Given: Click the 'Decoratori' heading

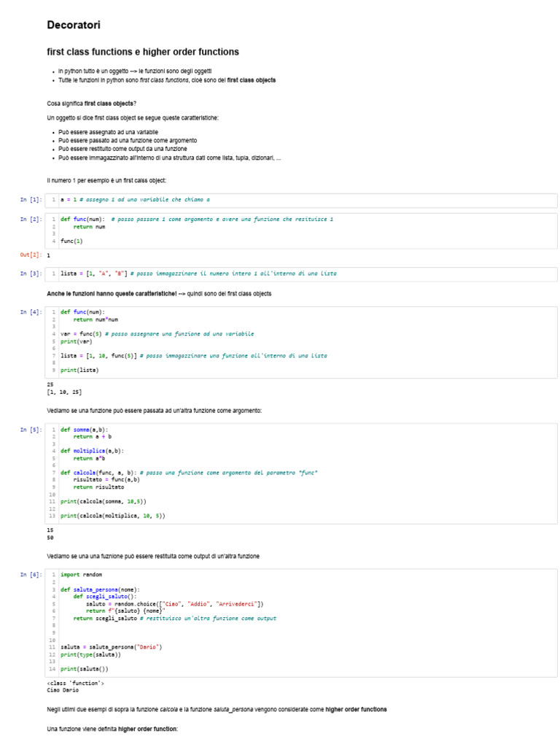Looking at the screenshot, I should [74, 26].
